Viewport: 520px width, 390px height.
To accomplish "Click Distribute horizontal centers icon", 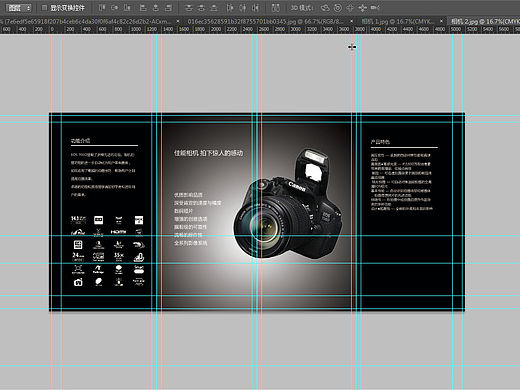I will (243, 8).
